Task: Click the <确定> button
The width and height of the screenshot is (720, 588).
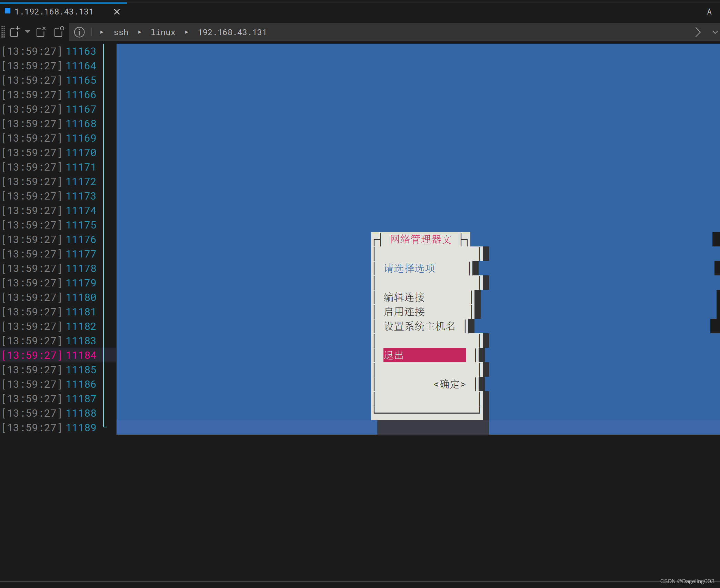Action: pos(449,384)
